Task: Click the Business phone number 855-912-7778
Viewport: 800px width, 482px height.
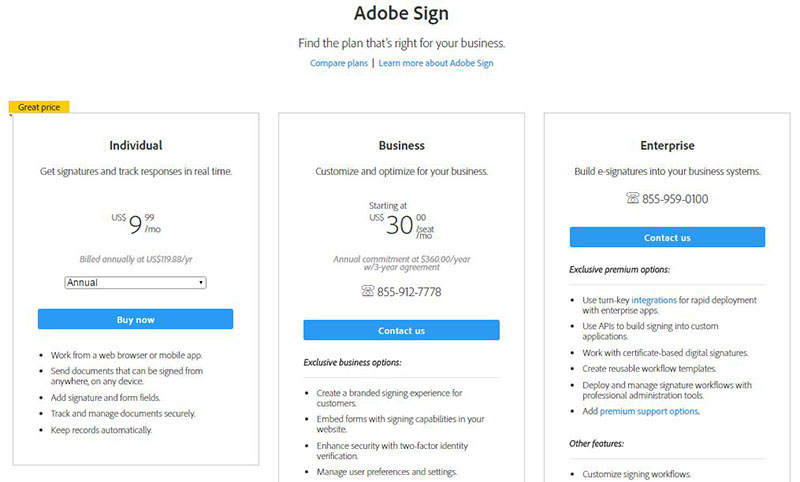Action: [409, 292]
